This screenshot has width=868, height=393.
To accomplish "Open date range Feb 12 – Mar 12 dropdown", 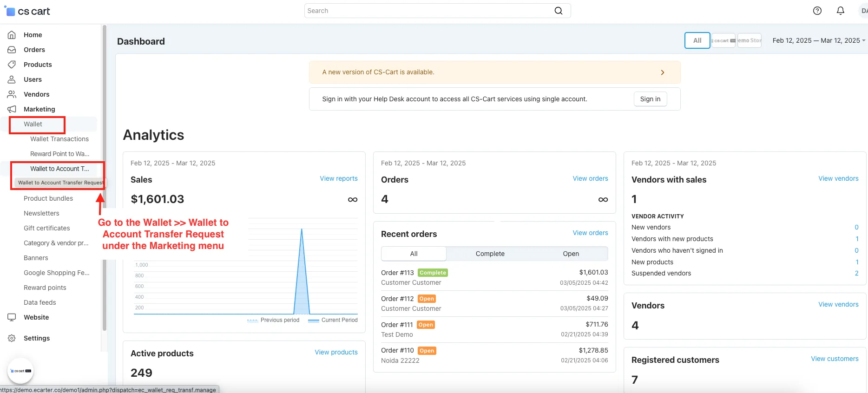I will pos(819,40).
